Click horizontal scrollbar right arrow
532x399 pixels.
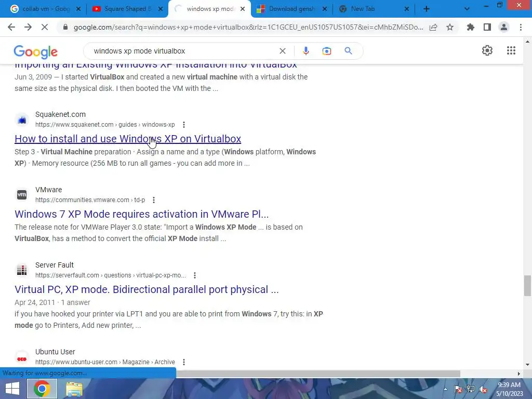pyautogui.click(x=518, y=374)
